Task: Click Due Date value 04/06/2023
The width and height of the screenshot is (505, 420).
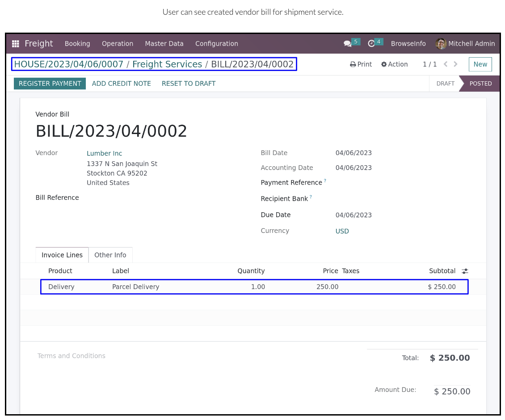Action: click(x=353, y=215)
